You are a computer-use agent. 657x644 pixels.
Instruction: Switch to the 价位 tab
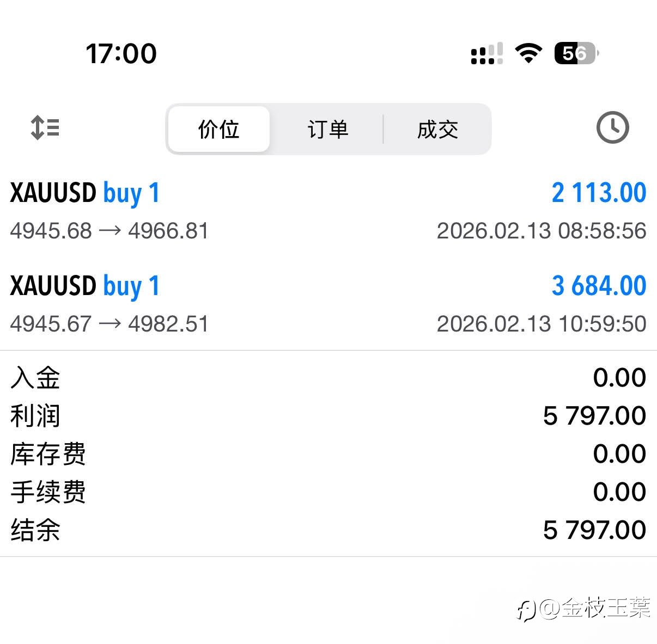219,130
